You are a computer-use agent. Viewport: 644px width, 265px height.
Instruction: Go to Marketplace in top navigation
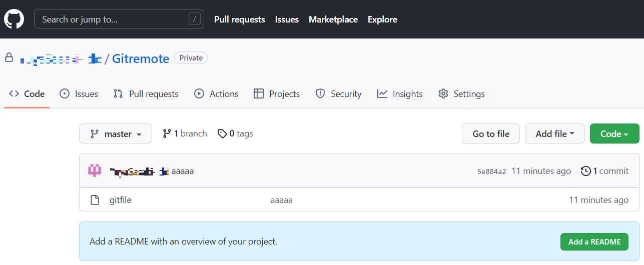pyautogui.click(x=333, y=19)
